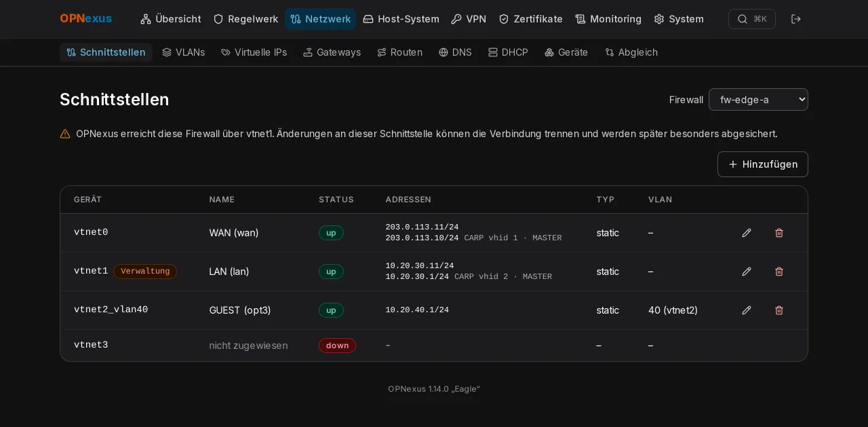Screen dimensions: 868x427
Task: Select the Netzwerk menu item
Action: click(320, 19)
